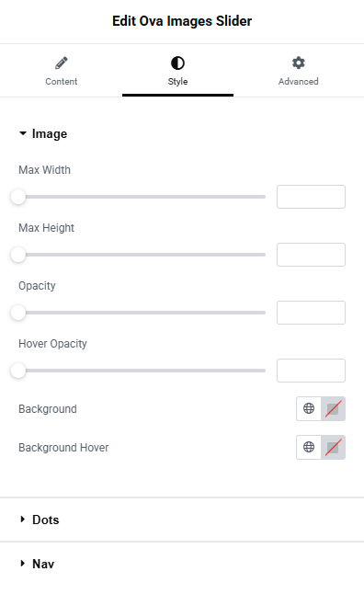Click the Advanced gear icon

(299, 63)
